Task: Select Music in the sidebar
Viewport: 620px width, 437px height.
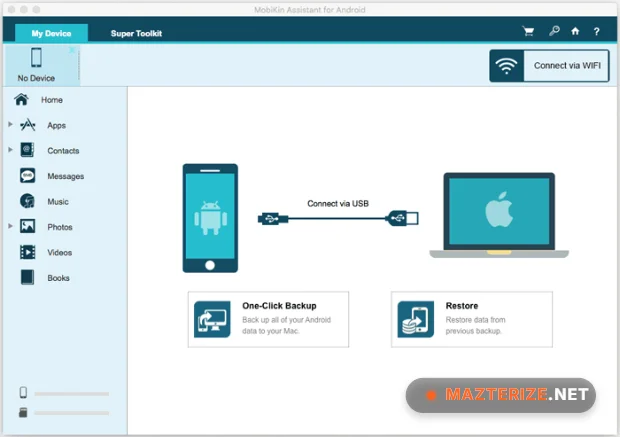Action: coord(58,202)
